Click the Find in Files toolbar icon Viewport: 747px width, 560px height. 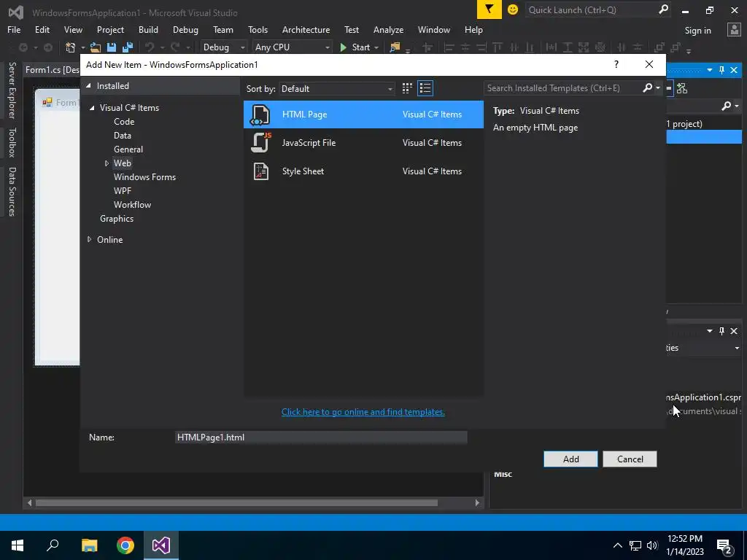tap(395, 47)
